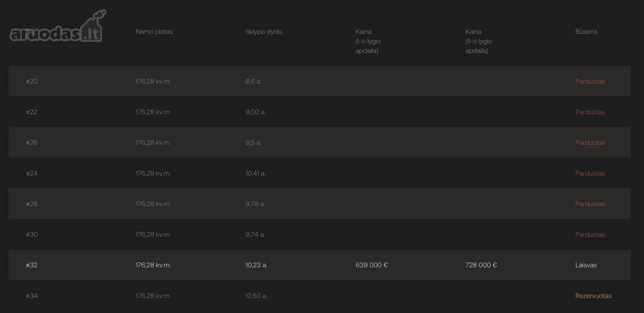Open available house #32
644x313 pixels.
319,265
